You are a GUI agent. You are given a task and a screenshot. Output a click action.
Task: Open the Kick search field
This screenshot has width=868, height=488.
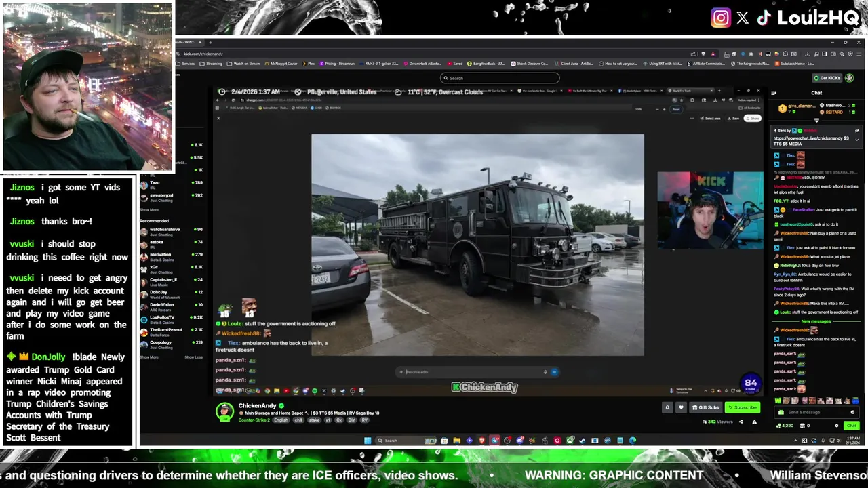(x=500, y=78)
